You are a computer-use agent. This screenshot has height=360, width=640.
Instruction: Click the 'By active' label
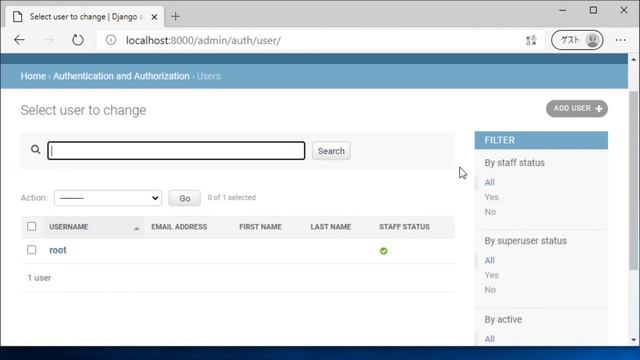coord(503,320)
